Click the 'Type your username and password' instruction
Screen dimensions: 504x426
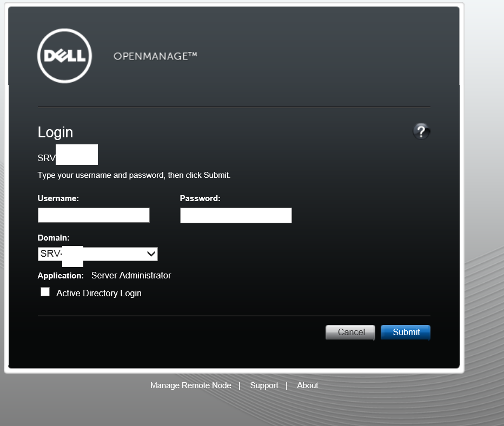pos(134,175)
